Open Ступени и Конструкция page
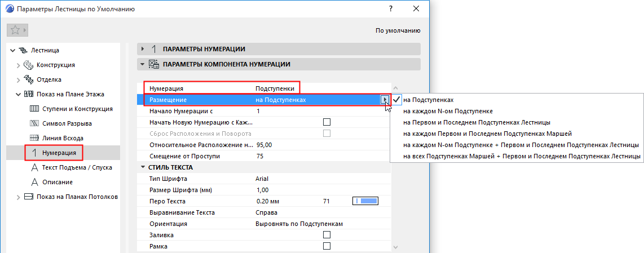Screen dimensions: 644x253 click(x=77, y=109)
